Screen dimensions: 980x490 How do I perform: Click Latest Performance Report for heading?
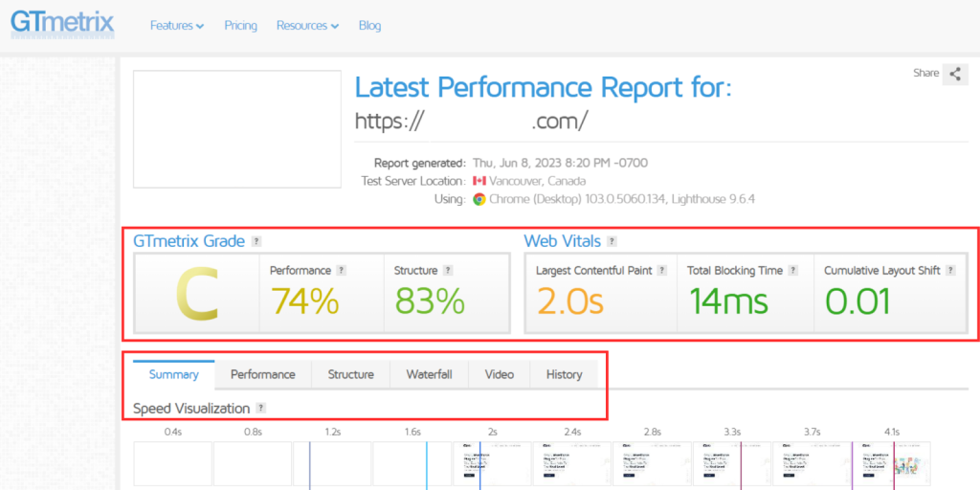pyautogui.click(x=544, y=88)
